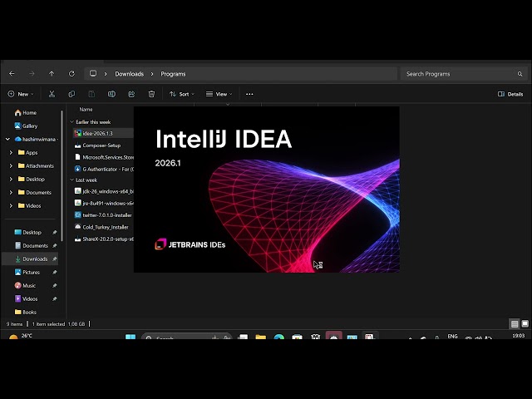Switch to large thumbnails view icon
The height and width of the screenshot is (399, 532).
pos(525,323)
